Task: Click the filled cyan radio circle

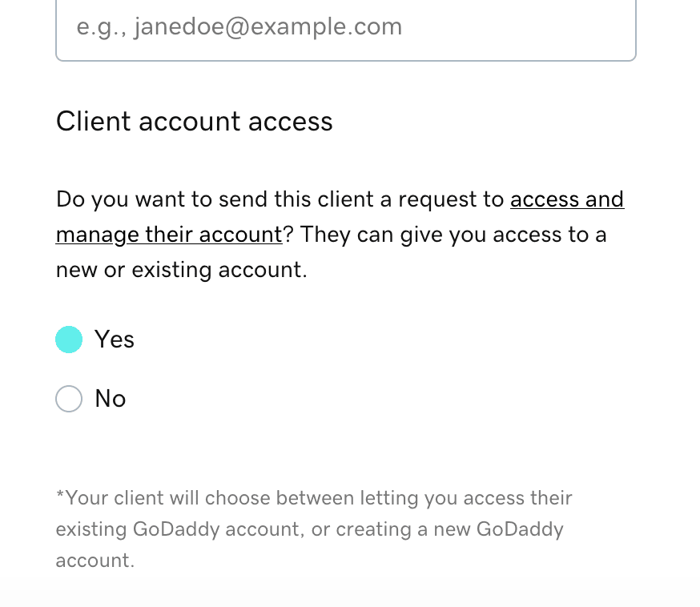Action: (x=69, y=340)
